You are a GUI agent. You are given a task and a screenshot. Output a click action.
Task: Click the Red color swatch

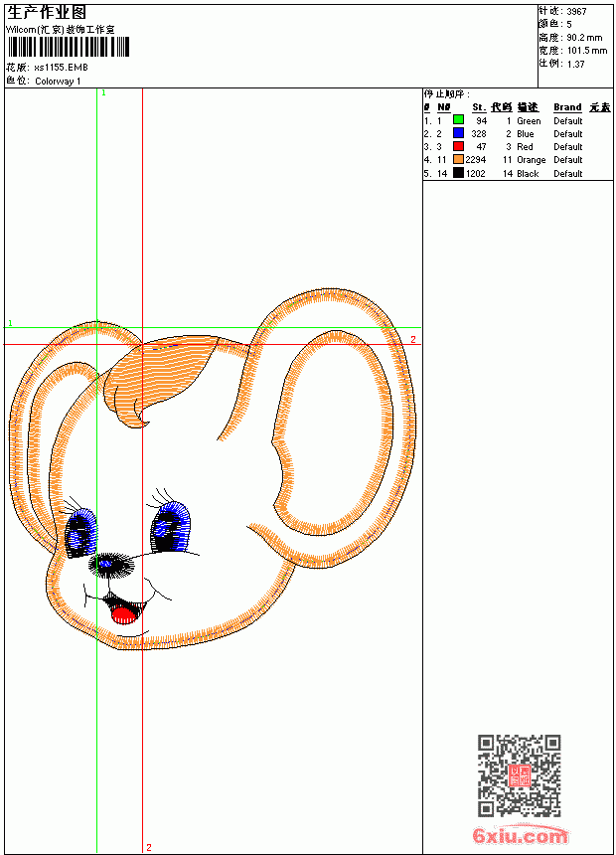point(458,146)
